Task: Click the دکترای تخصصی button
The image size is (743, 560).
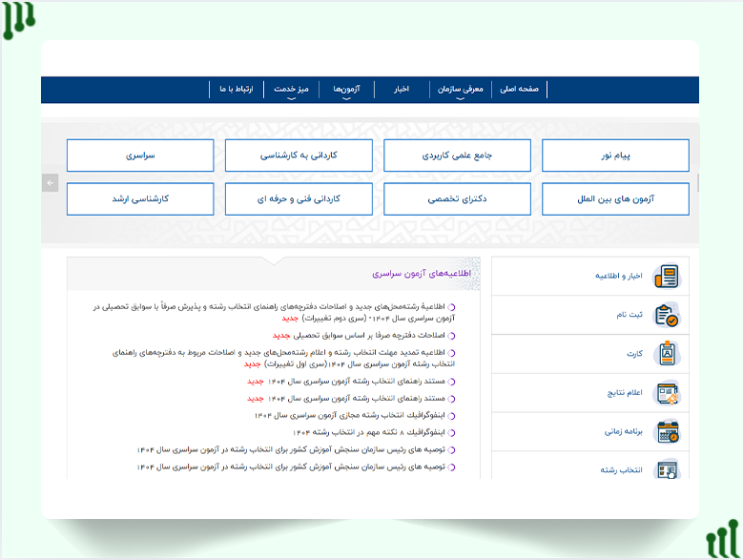Action: coord(457,199)
